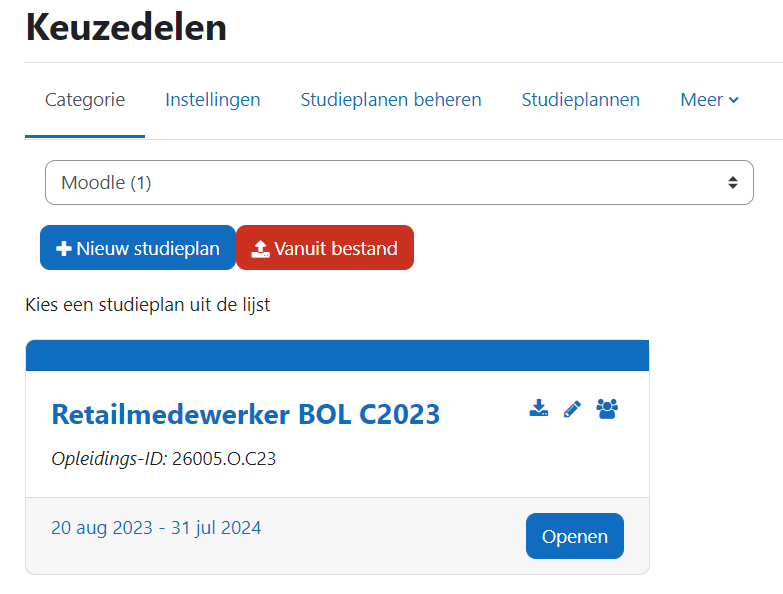Image resolution: width=783 pixels, height=594 pixels.
Task: Click the Keuzedelen page heading
Action: (126, 28)
